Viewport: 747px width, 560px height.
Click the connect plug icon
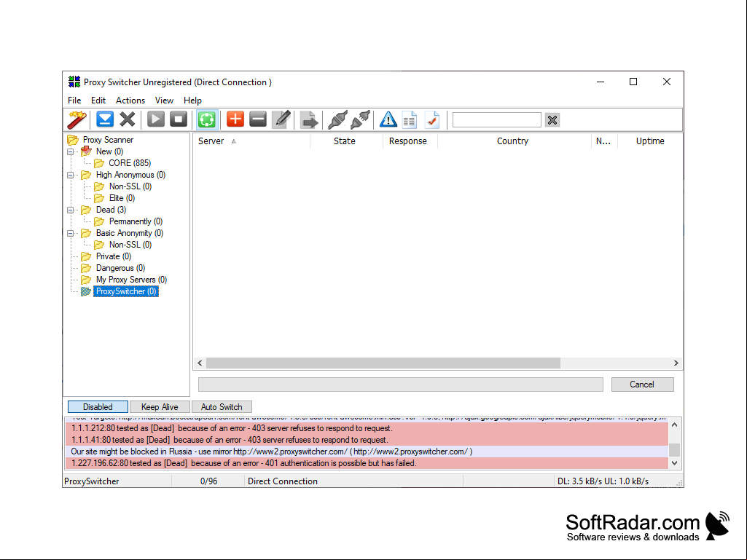(337, 120)
